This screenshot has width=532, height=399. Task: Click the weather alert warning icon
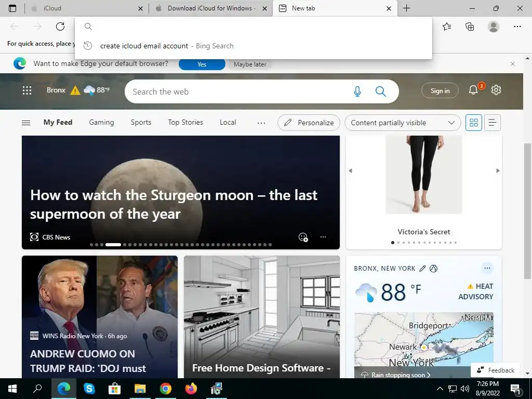point(75,90)
